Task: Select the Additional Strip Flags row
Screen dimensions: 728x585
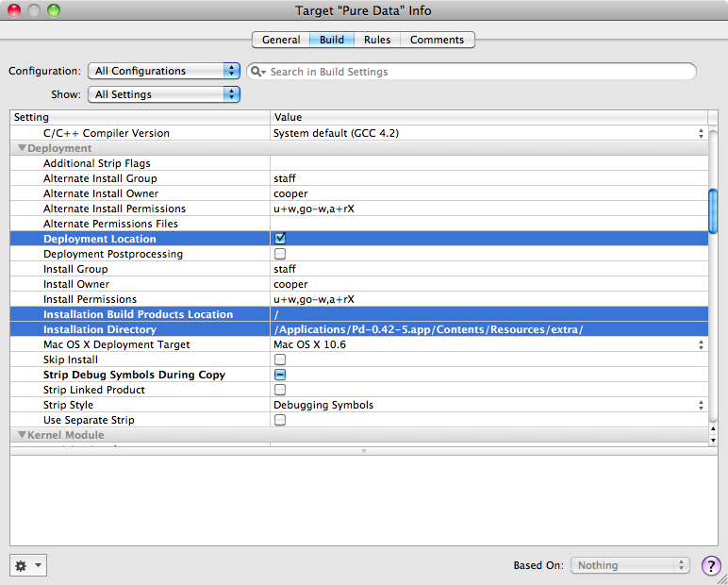Action: (359, 163)
